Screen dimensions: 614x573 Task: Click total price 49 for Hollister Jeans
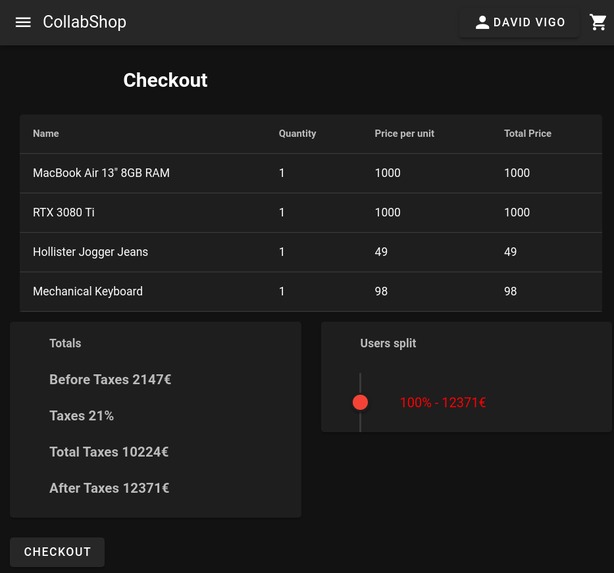510,252
